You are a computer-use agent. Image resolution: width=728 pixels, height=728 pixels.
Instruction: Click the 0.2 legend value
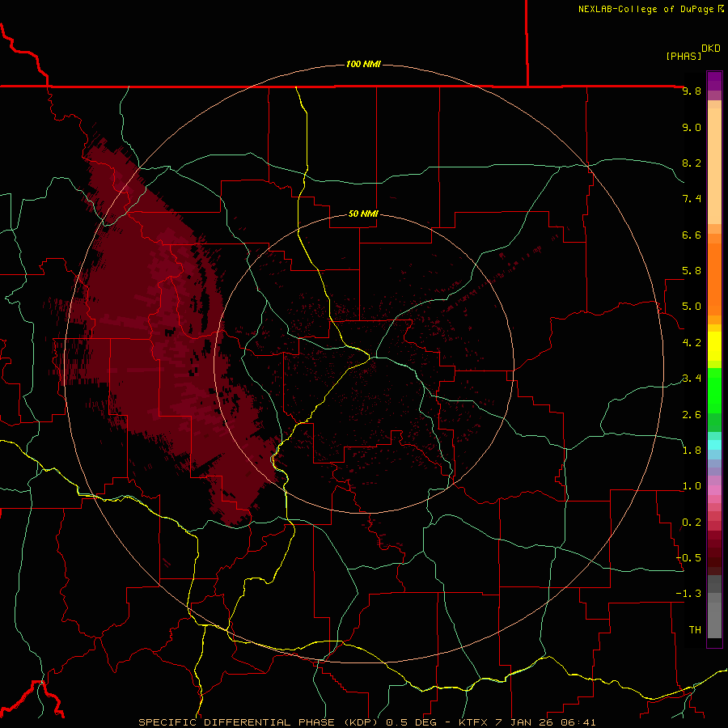pos(692,523)
